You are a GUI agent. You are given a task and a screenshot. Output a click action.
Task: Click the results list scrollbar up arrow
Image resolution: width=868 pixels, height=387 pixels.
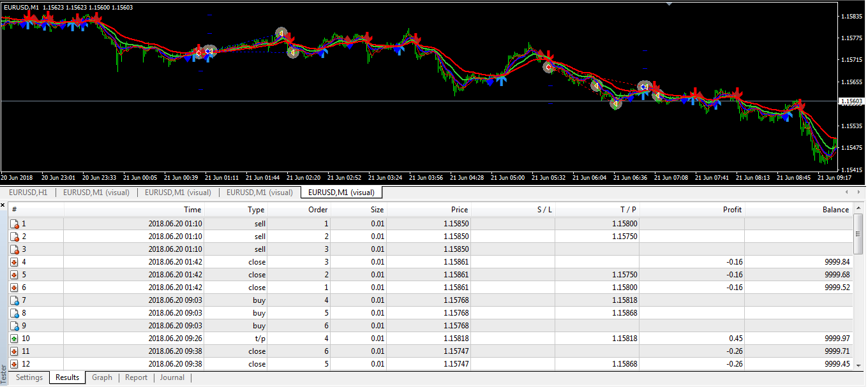click(x=859, y=209)
